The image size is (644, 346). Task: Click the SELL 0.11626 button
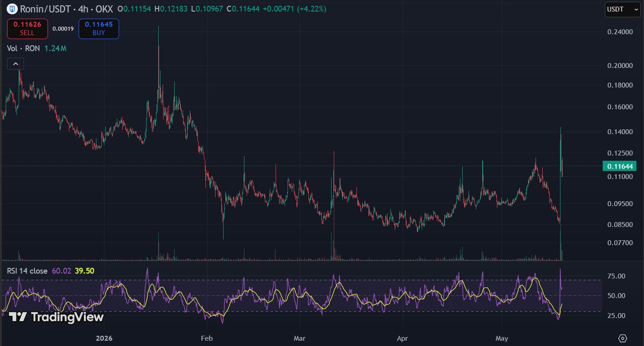tap(27, 28)
